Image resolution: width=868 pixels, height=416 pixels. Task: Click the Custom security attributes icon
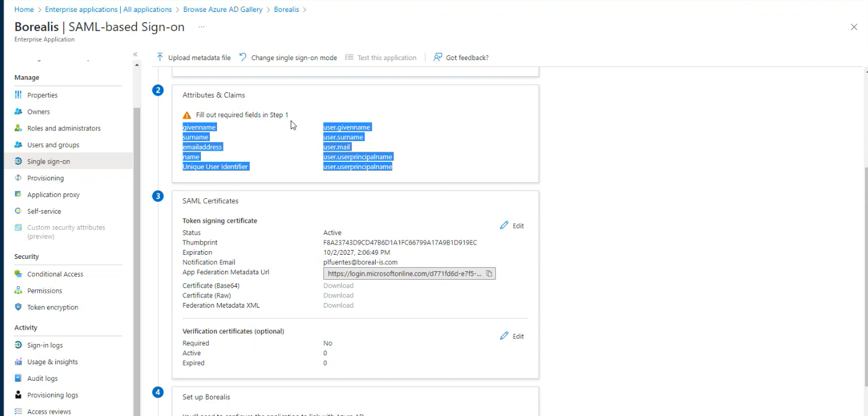point(18,228)
